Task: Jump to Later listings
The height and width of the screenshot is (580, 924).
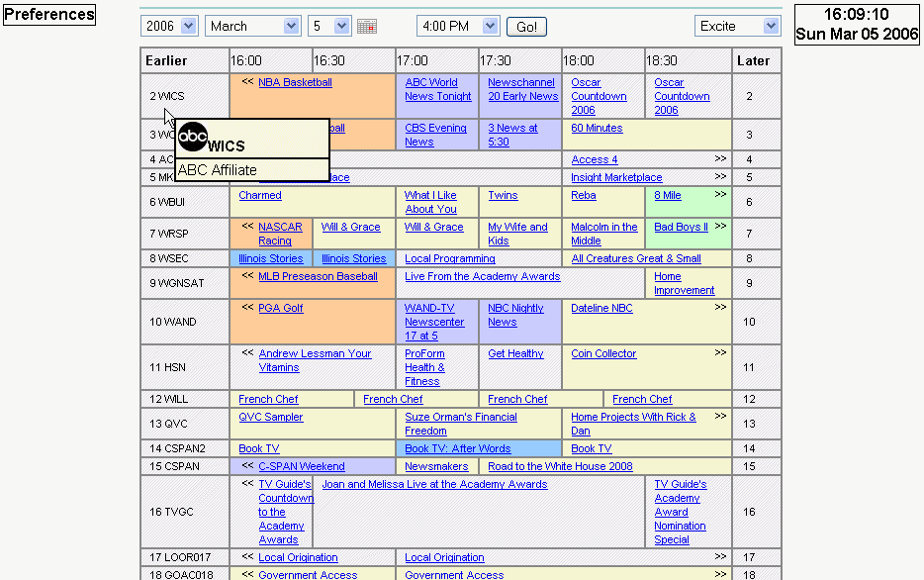Action: tap(753, 60)
